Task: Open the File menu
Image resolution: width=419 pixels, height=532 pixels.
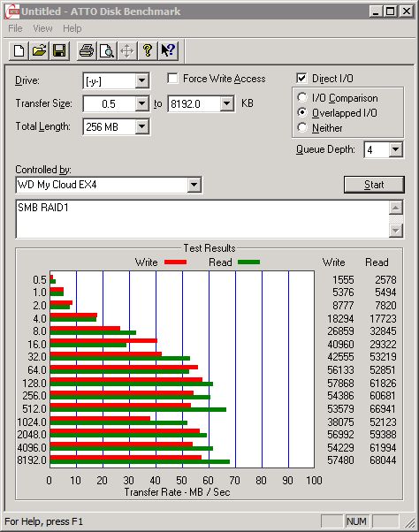Action: [15, 28]
